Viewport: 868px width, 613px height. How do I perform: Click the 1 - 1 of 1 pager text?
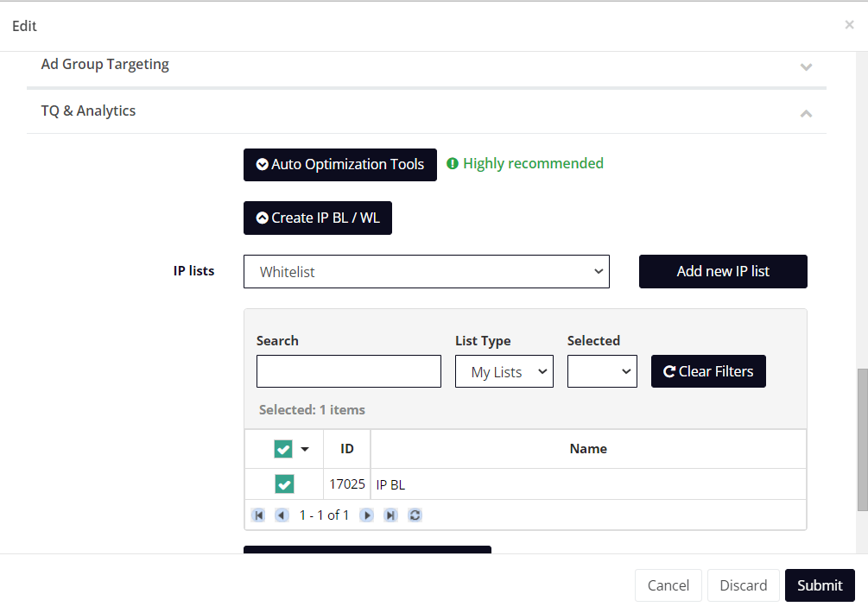pyautogui.click(x=325, y=515)
